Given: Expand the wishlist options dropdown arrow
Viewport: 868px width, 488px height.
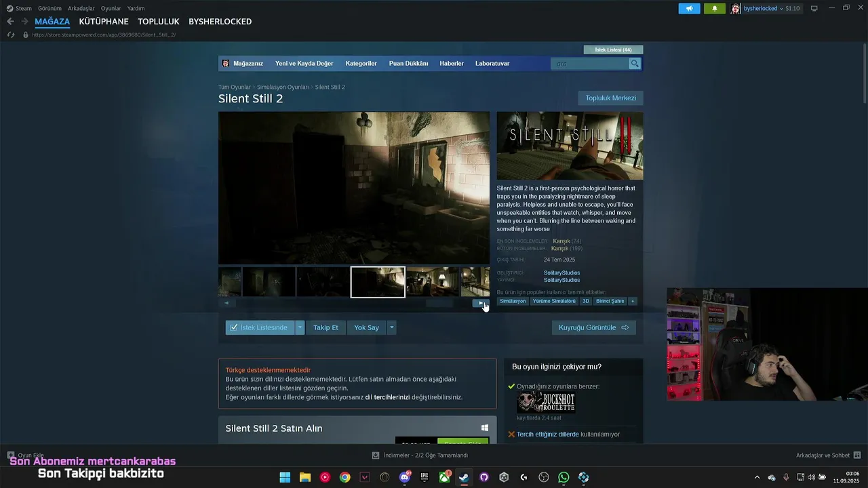Looking at the screenshot, I should click(x=300, y=327).
